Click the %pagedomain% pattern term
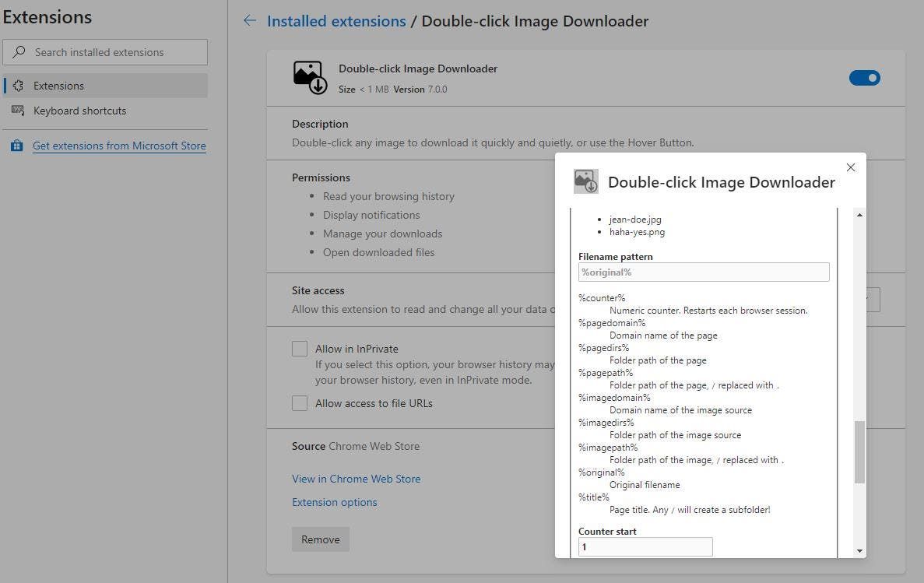 point(612,322)
